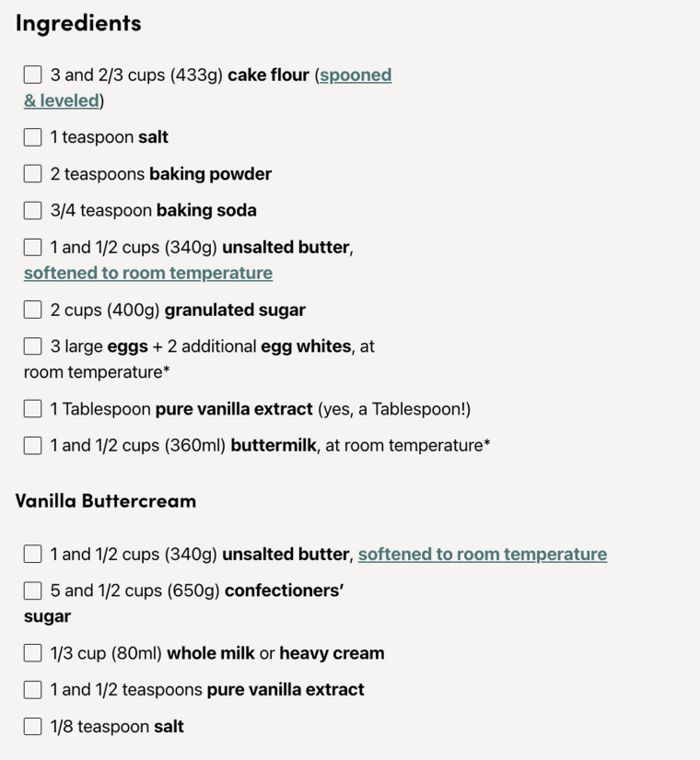Screen dimensions: 700x760
Task: Check the 1/8 teaspoon salt checkbox
Action: pyautogui.click(x=32, y=726)
